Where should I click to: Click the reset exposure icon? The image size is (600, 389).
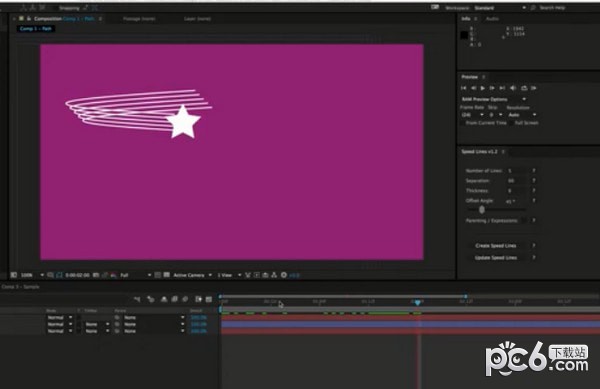click(x=284, y=275)
